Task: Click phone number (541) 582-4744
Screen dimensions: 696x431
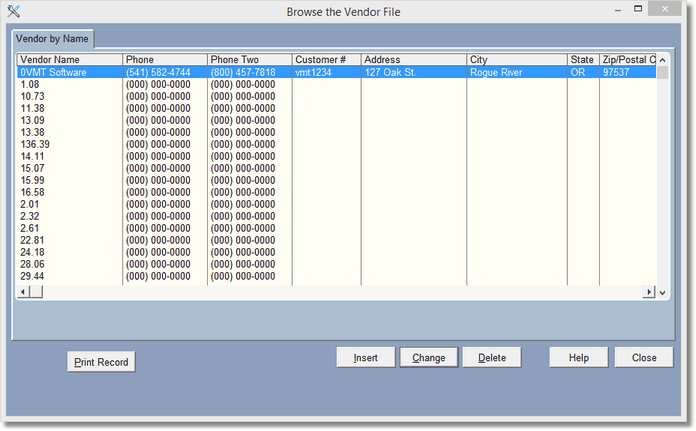Action: coord(158,72)
